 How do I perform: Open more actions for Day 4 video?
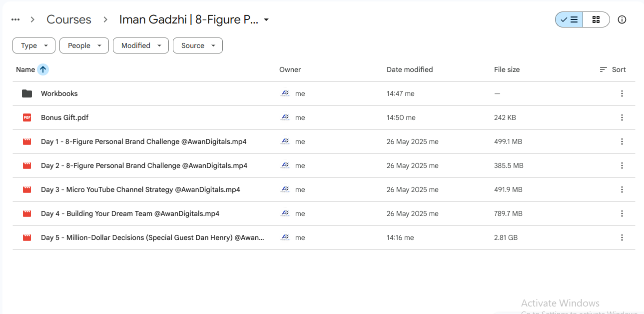622,213
